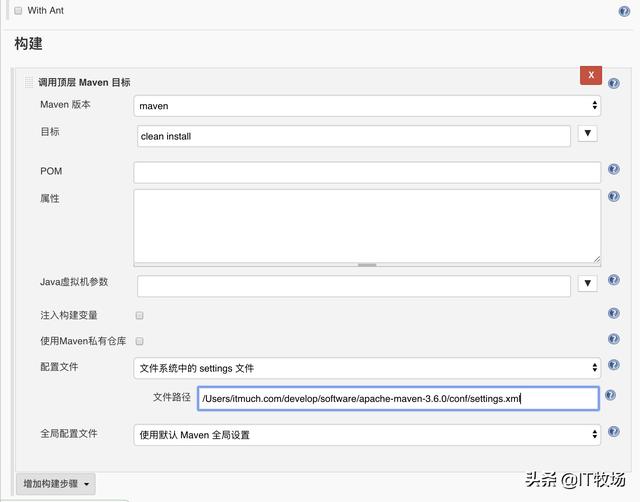Open help icon for 使用Maven私有仓库
This screenshot has height=502, width=640.
(613, 339)
